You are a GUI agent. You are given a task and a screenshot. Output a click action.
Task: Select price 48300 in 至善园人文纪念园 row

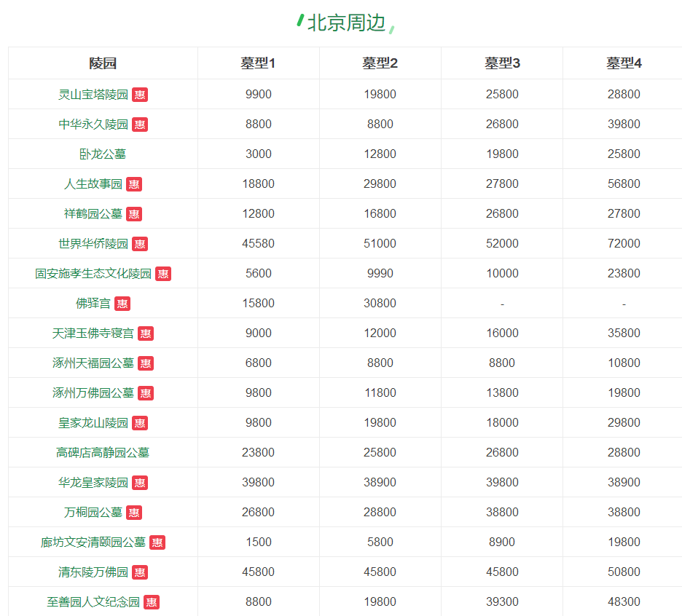[x=624, y=601]
